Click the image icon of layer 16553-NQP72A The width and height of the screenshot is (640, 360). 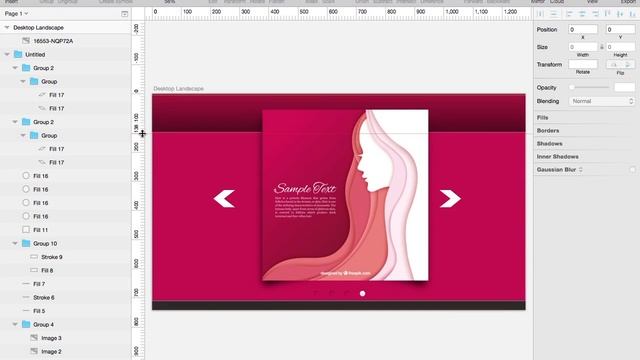[26, 41]
